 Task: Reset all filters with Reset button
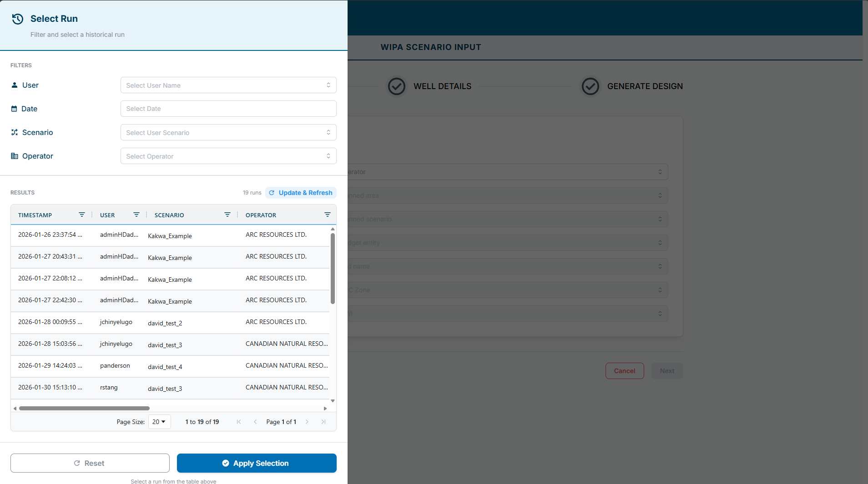click(90, 463)
